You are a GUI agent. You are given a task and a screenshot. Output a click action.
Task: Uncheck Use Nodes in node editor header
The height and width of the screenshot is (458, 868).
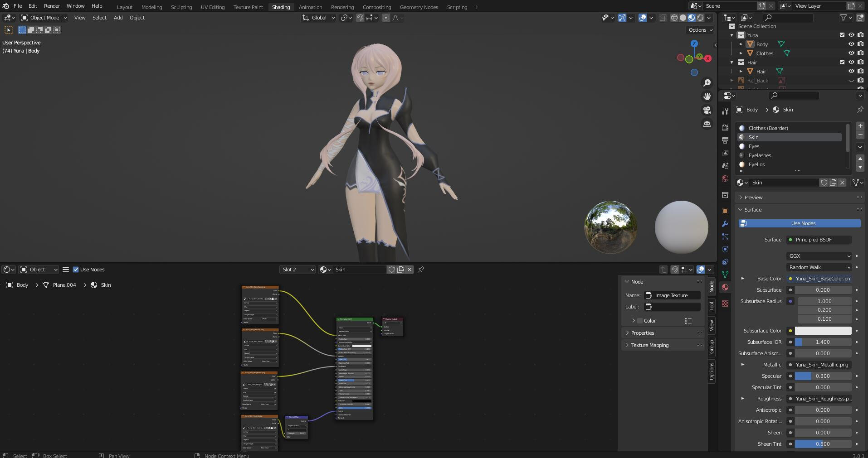point(76,270)
